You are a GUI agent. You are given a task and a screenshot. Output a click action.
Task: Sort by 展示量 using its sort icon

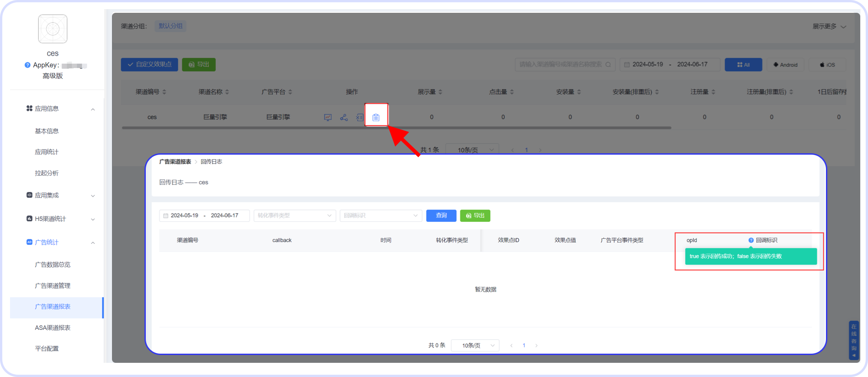tap(440, 92)
